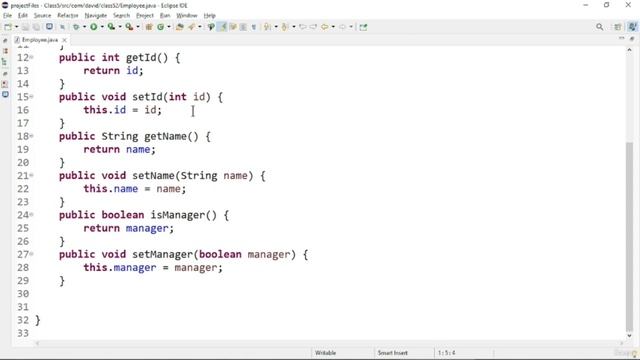
Task: Open the Debug configurations dropdown arrow
Action: coord(84,27)
